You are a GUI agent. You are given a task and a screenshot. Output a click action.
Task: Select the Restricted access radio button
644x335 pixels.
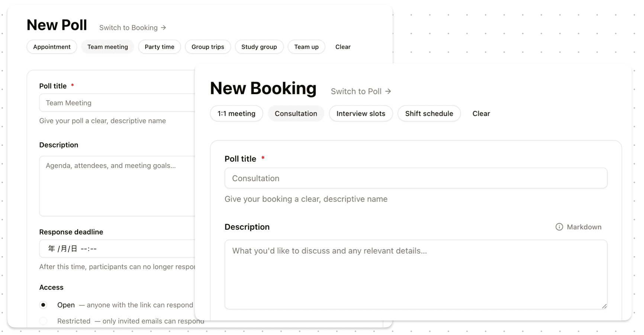coord(43,321)
